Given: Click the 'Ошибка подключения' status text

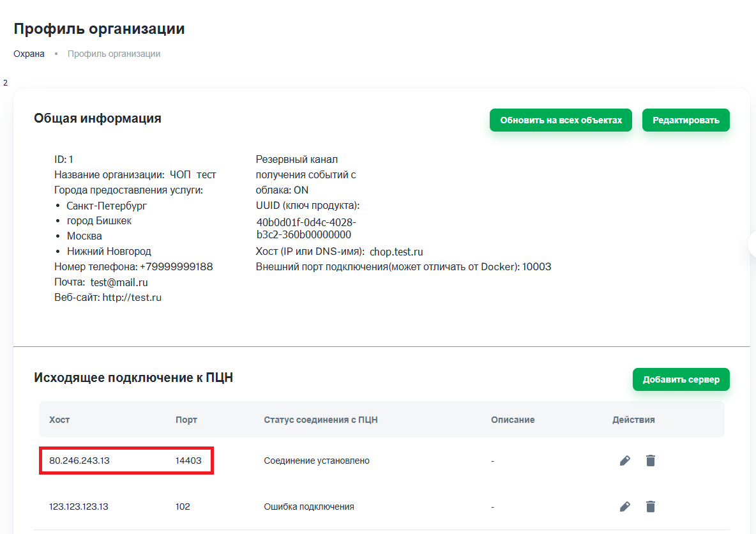Looking at the screenshot, I should 308,507.
